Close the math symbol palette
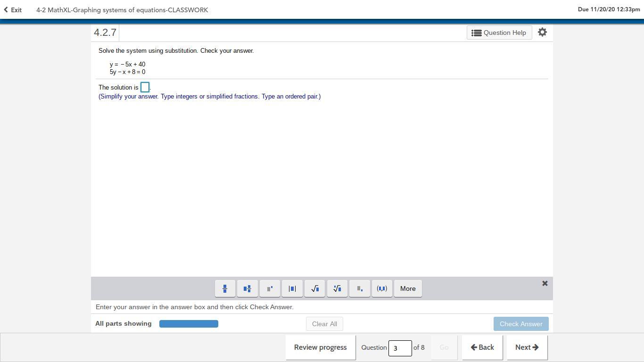The image size is (644, 362). tap(545, 283)
